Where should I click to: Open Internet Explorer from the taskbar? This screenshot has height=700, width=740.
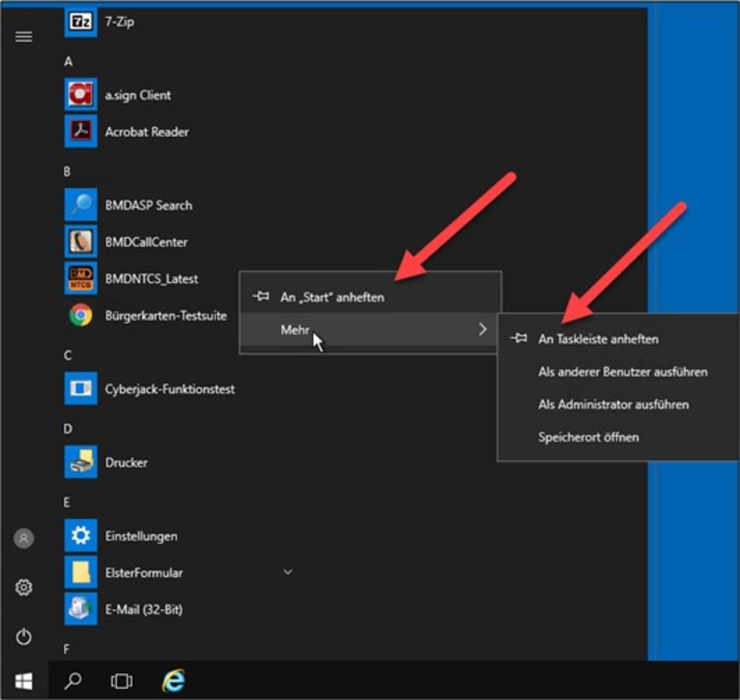coord(173,681)
